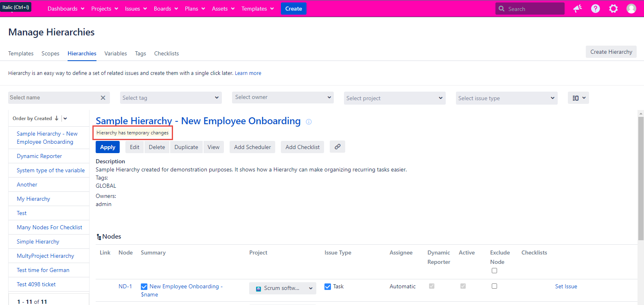Click the help question mark icon
Image resolution: width=644 pixels, height=305 pixels.
tap(595, 9)
